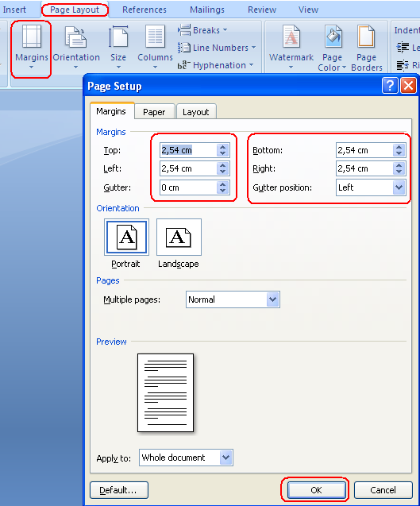Switch to the Review ribbon tab
The image size is (420, 506).
[262, 10]
